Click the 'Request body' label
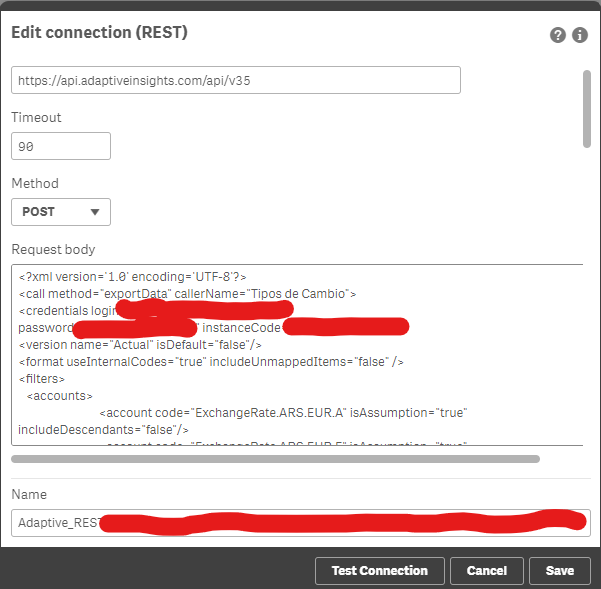This screenshot has width=601, height=589. [x=53, y=249]
